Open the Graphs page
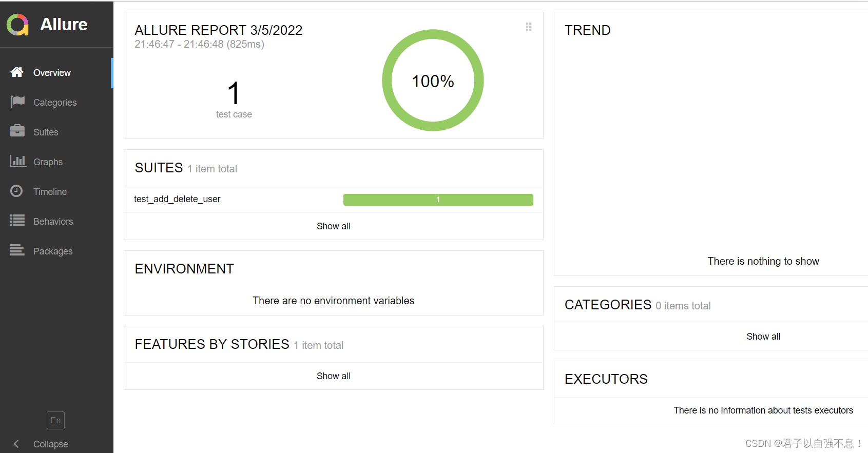 pos(48,162)
